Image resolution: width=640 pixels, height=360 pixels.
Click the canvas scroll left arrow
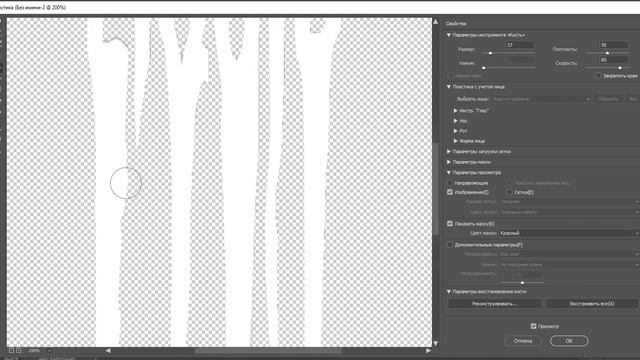click(x=108, y=351)
